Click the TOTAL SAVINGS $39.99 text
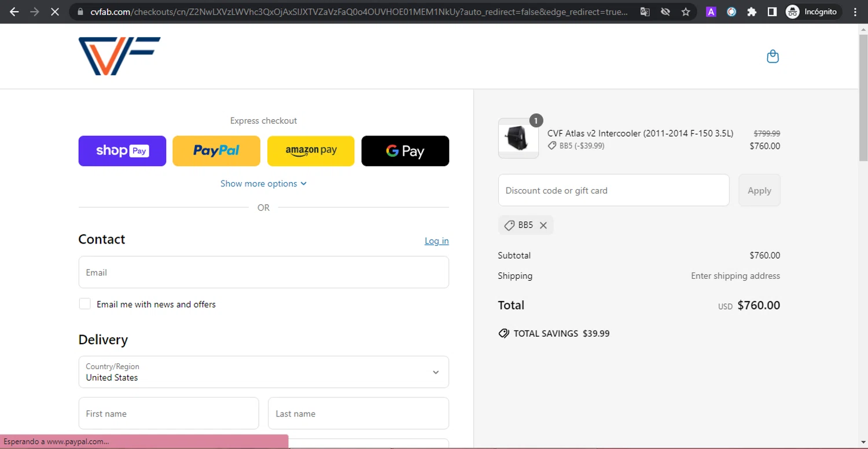The height and width of the screenshot is (449, 868). tap(561, 333)
